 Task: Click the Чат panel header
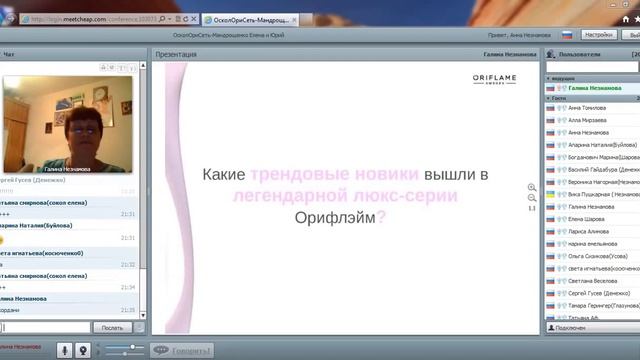click(73, 54)
